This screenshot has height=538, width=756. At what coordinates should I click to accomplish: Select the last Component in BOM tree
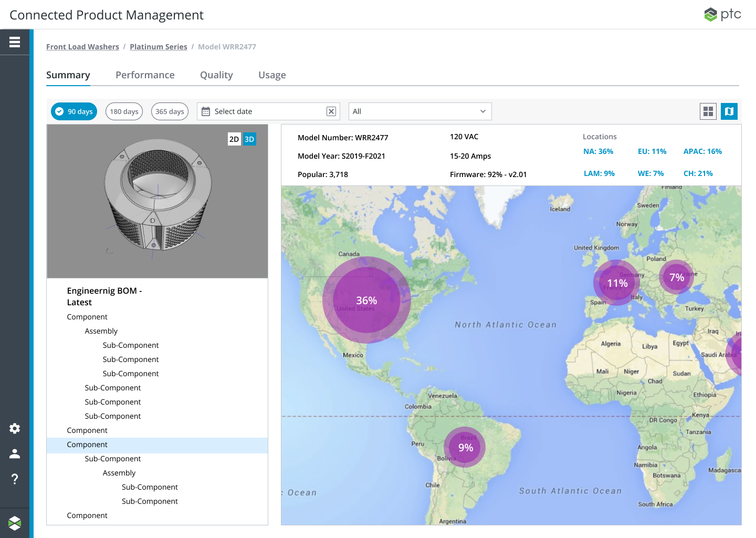[87, 515]
